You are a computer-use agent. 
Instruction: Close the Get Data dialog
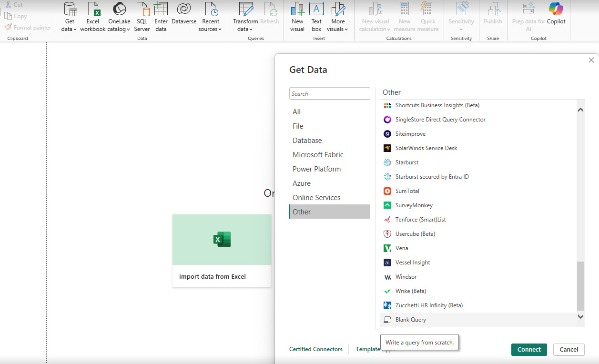[x=591, y=60]
